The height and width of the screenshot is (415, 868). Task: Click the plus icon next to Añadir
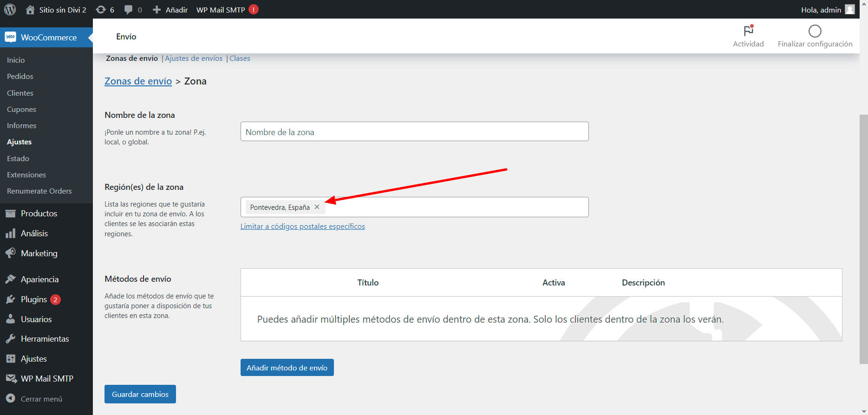157,10
